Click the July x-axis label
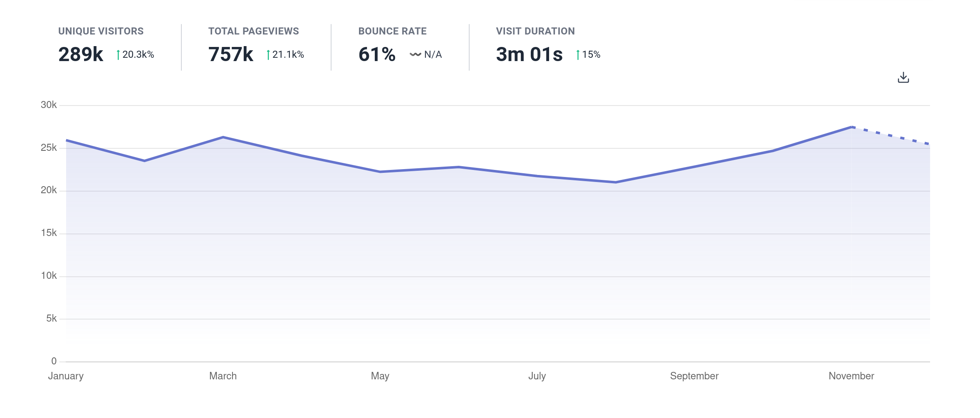Image resolution: width=980 pixels, height=418 pixels. (537, 376)
